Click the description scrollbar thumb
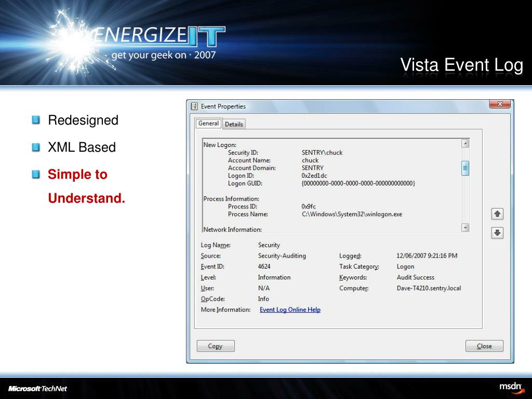The image size is (532, 399). point(465,168)
